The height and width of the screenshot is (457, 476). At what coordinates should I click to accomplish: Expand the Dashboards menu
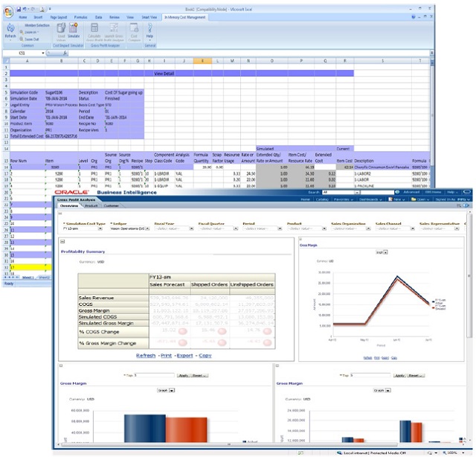point(370,199)
